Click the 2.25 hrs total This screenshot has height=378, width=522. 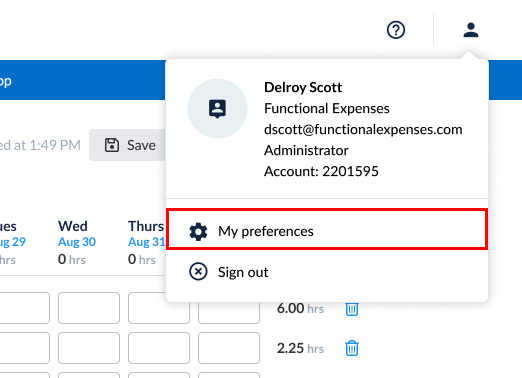pyautogui.click(x=300, y=348)
